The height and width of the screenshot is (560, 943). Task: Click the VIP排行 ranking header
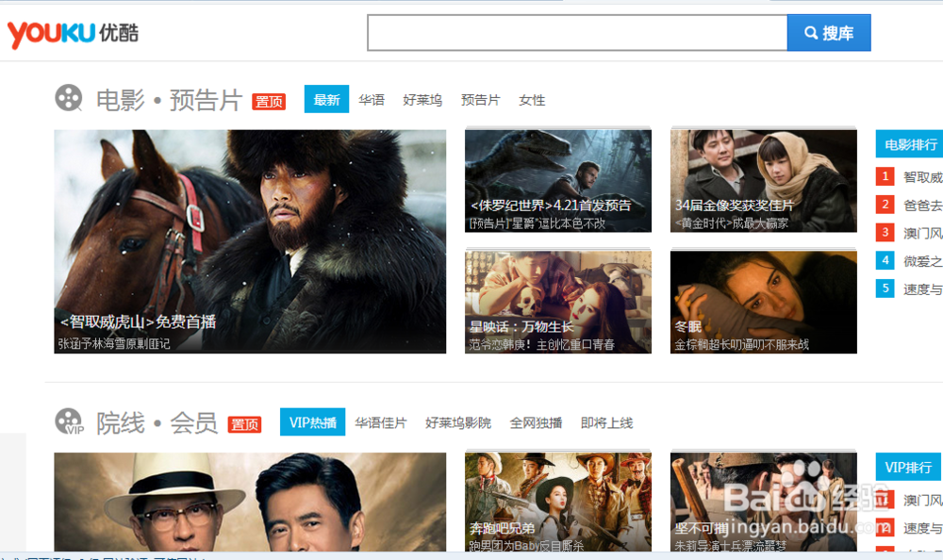(x=908, y=468)
